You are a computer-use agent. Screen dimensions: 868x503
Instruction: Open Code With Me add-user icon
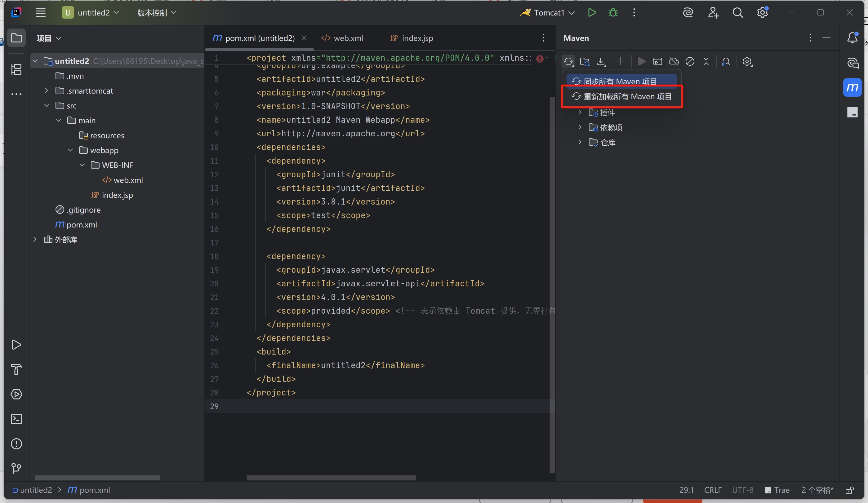(x=713, y=13)
